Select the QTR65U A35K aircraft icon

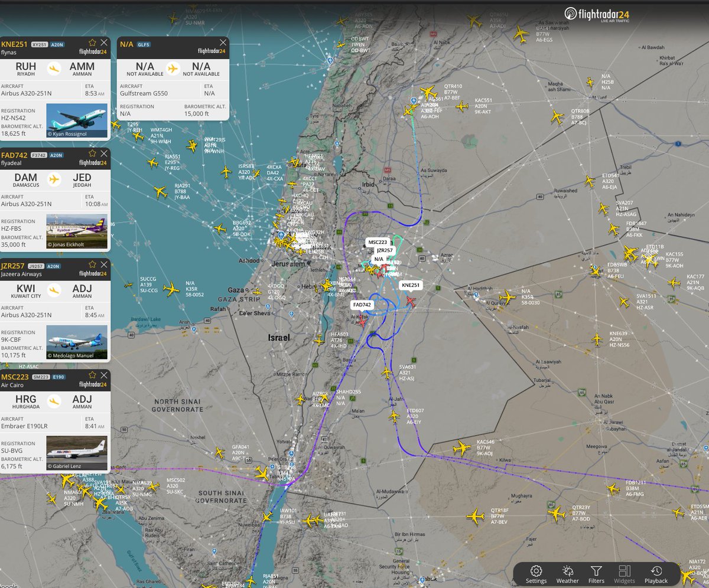click(x=474, y=21)
